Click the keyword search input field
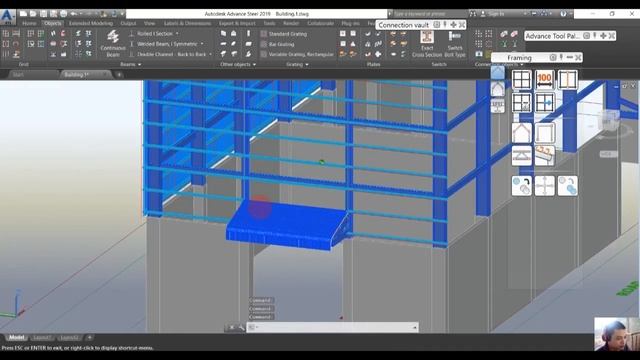Image resolution: width=640 pixels, height=360 pixels. (x=430, y=14)
